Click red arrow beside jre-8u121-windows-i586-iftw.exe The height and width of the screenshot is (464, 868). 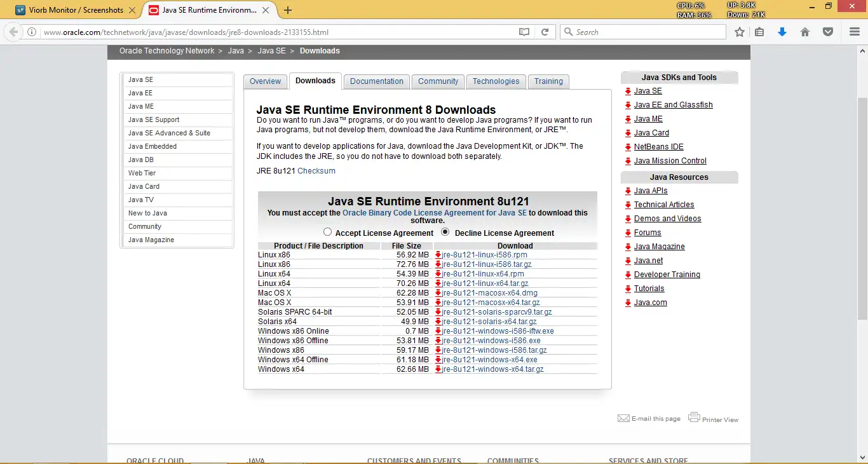(438, 331)
